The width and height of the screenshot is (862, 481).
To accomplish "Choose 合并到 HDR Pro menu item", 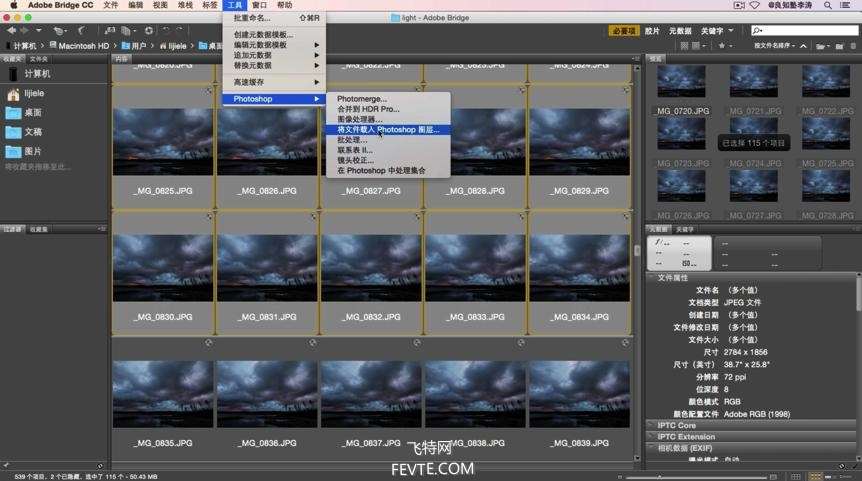I will [388, 109].
